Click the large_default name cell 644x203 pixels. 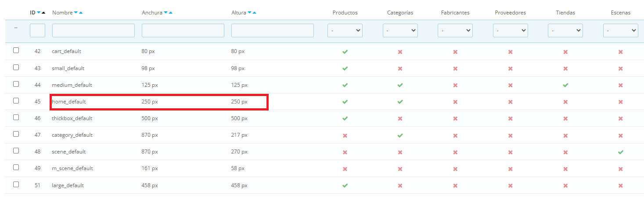[x=68, y=185]
